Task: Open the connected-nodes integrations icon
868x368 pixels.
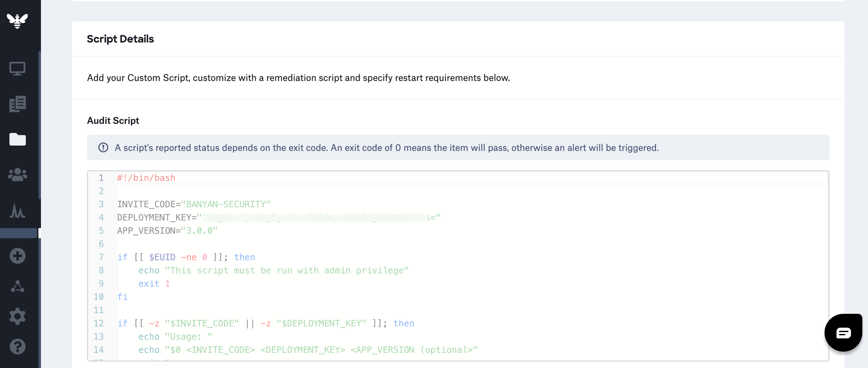Action: (x=17, y=286)
